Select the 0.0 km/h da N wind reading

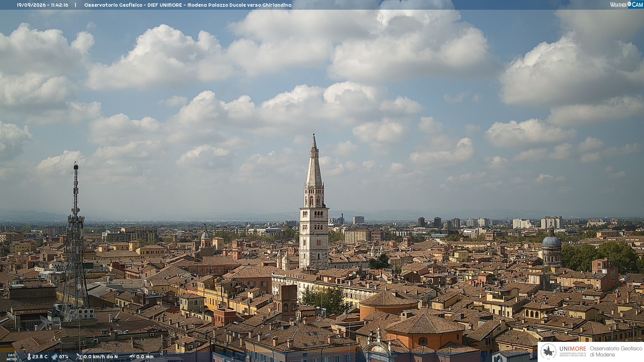pos(101,357)
